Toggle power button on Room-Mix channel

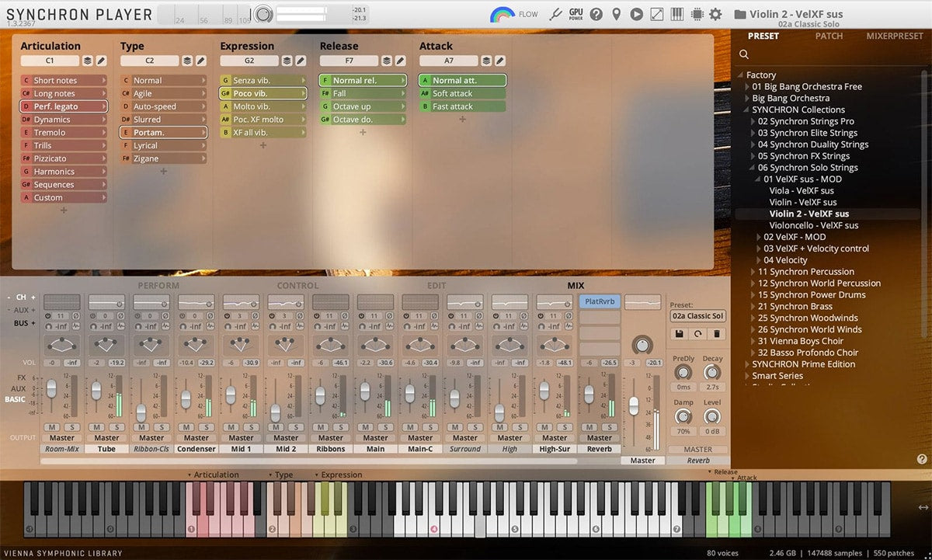[47, 316]
